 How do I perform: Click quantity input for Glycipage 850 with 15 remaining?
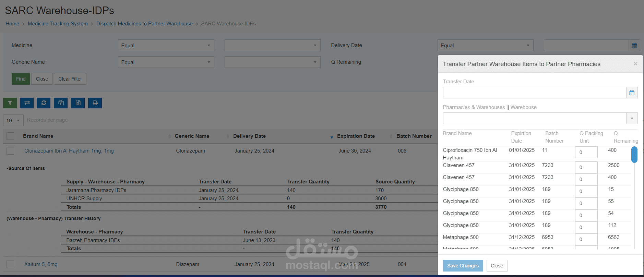point(586,191)
